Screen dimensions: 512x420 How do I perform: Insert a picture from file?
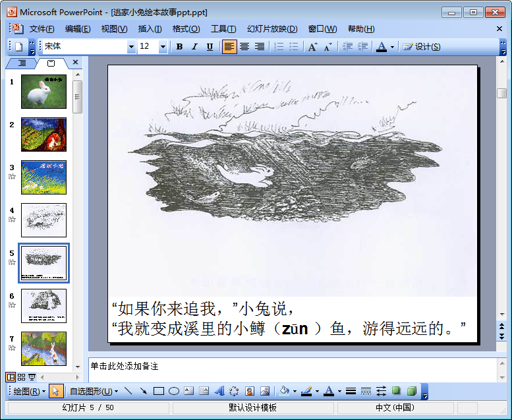click(265, 391)
